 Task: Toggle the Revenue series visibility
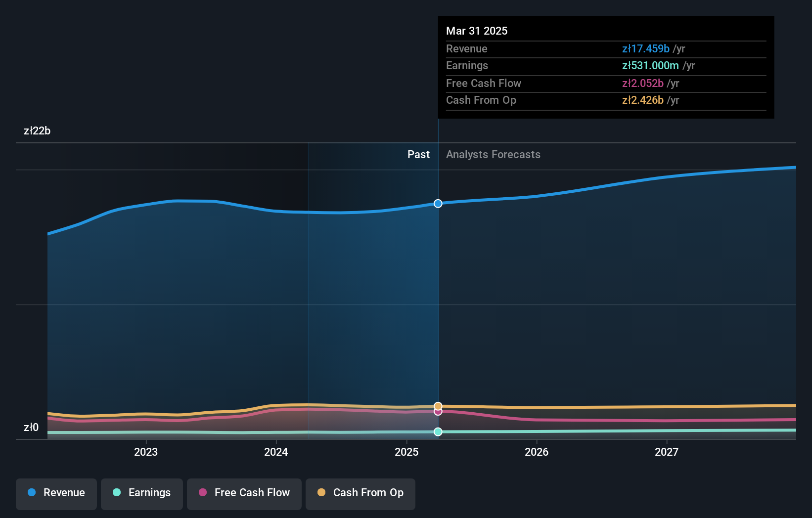(x=56, y=494)
